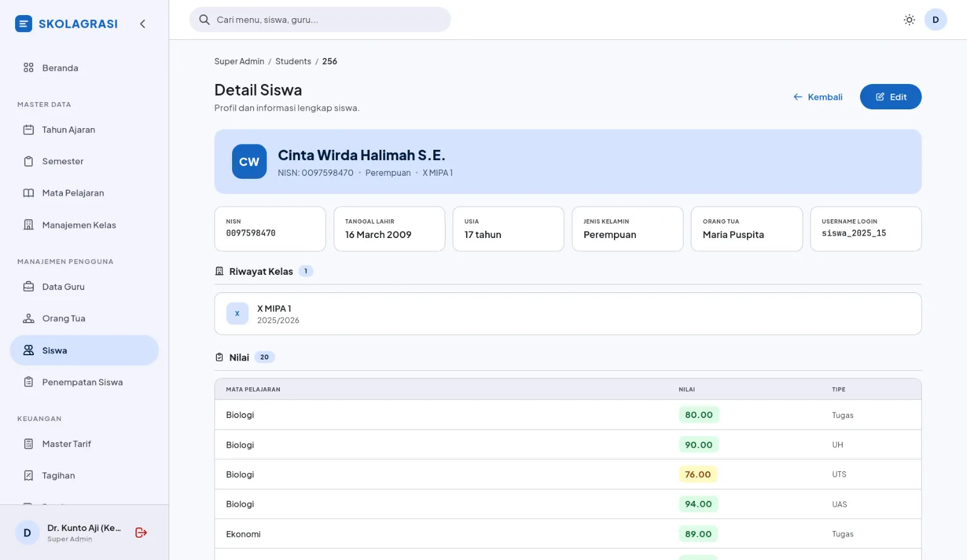Image resolution: width=967 pixels, height=560 pixels.
Task: Click the X class badge in Riwayat Kelas
Action: 237,314
